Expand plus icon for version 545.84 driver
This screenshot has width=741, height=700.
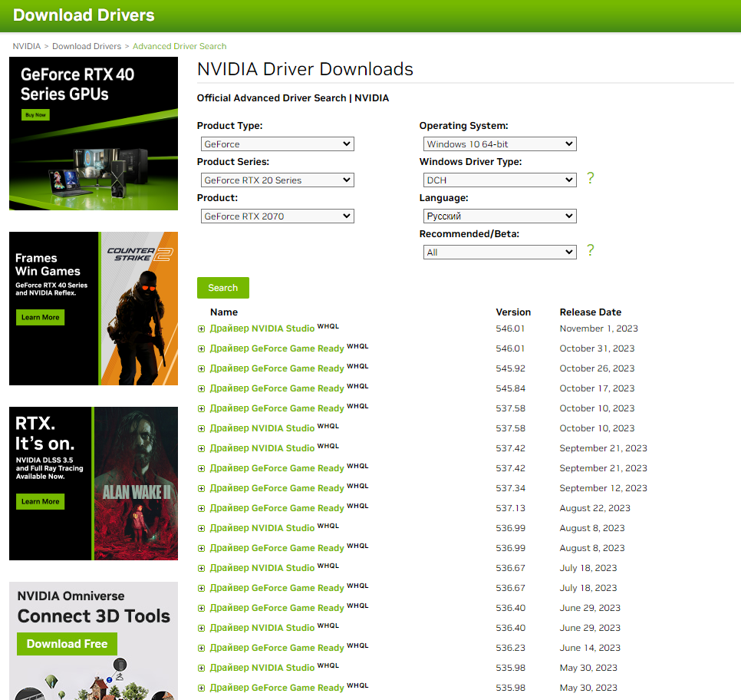(x=202, y=388)
